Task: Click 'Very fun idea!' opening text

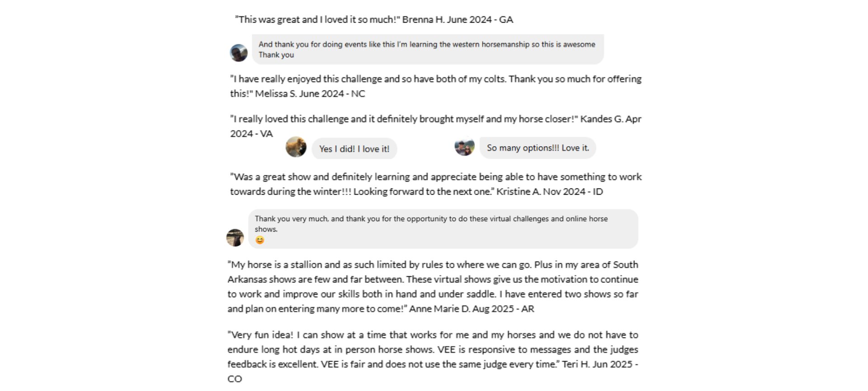Action: (x=260, y=335)
